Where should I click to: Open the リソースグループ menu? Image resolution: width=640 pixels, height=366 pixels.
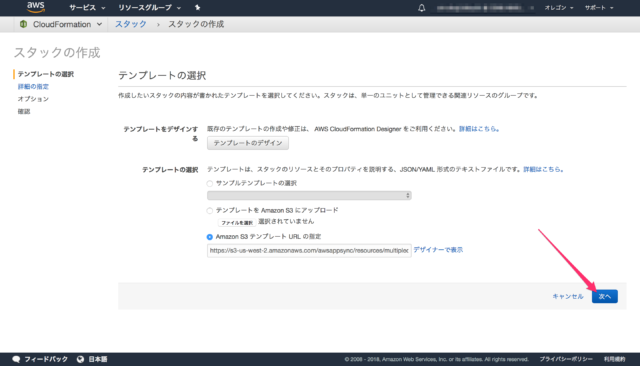149,8
